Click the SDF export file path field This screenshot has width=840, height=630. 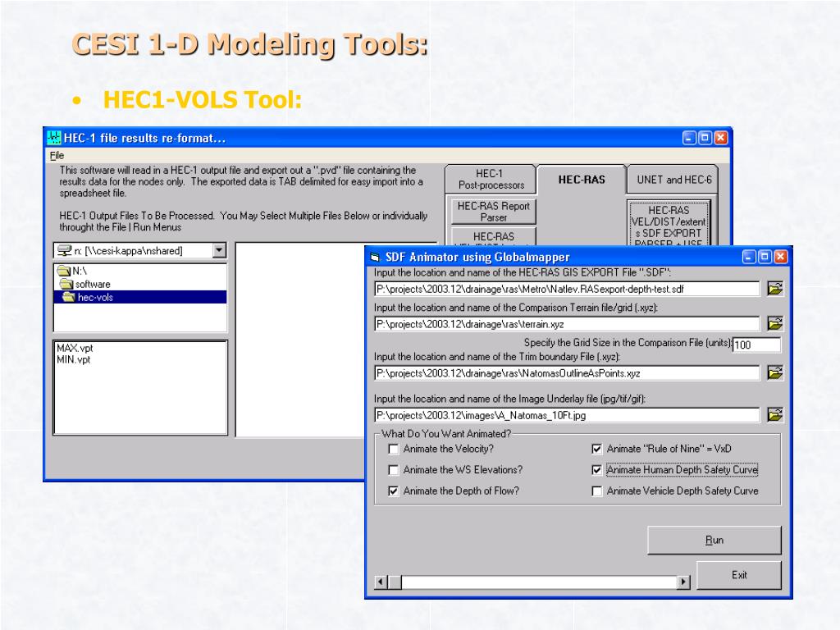567,290
